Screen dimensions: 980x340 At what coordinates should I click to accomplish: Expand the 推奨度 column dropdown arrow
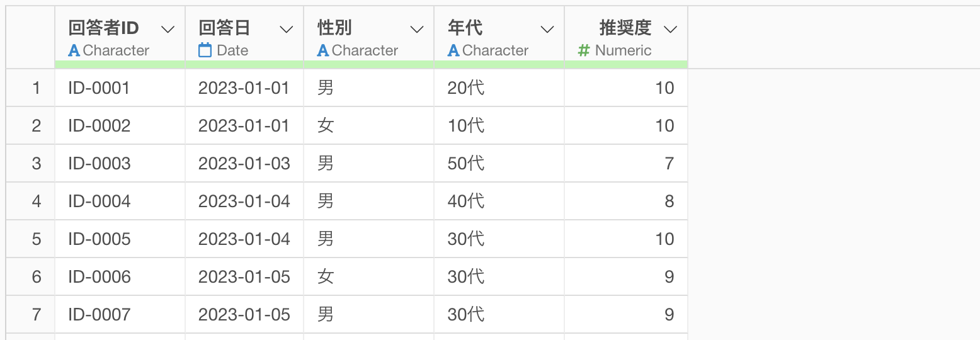click(671, 29)
